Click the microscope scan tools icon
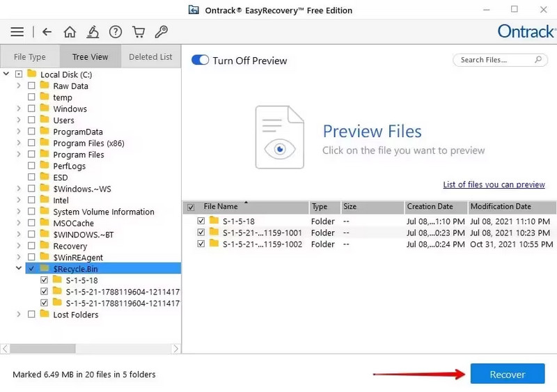This screenshot has height=392, width=557. point(93,32)
